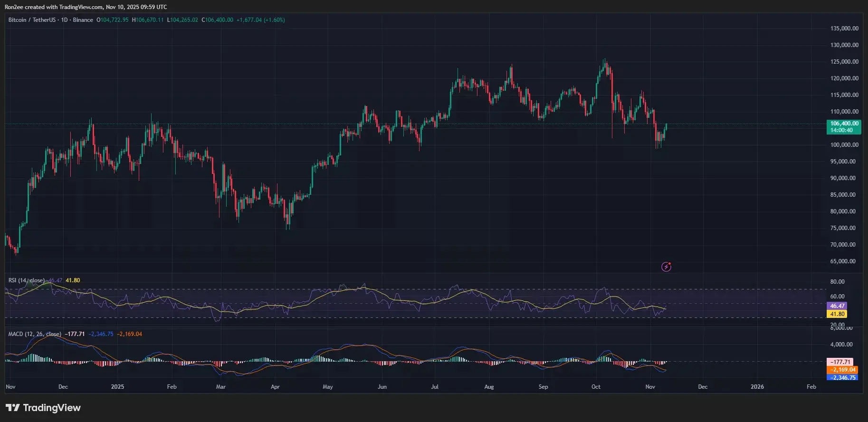Click the 80.00 level on RSI scale
Viewport: 868px width, 422px height.
(x=837, y=282)
